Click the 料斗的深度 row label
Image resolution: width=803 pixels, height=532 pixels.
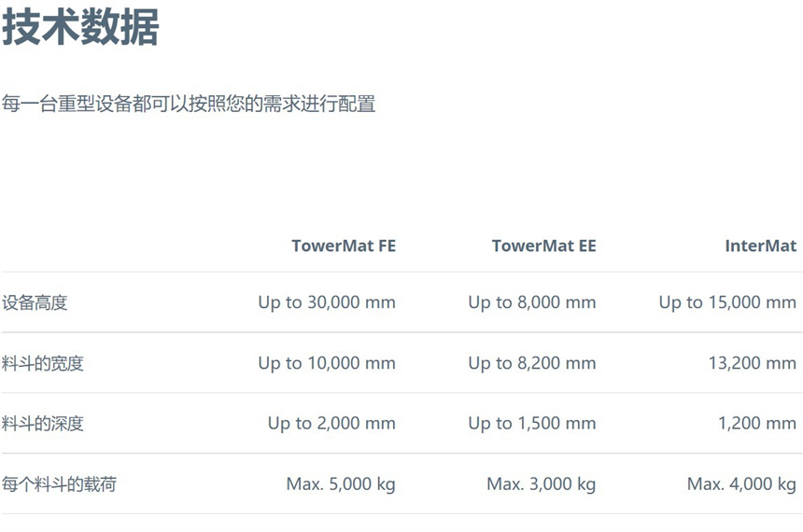tap(43, 424)
